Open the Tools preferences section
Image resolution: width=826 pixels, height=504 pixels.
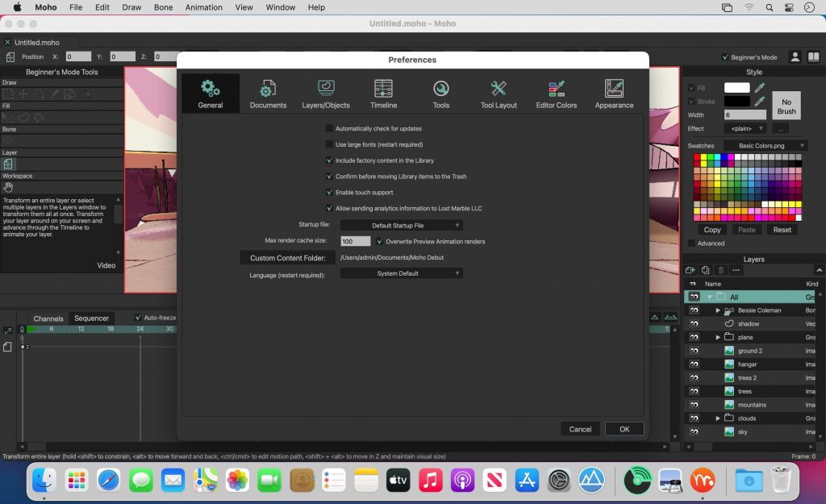click(x=440, y=94)
